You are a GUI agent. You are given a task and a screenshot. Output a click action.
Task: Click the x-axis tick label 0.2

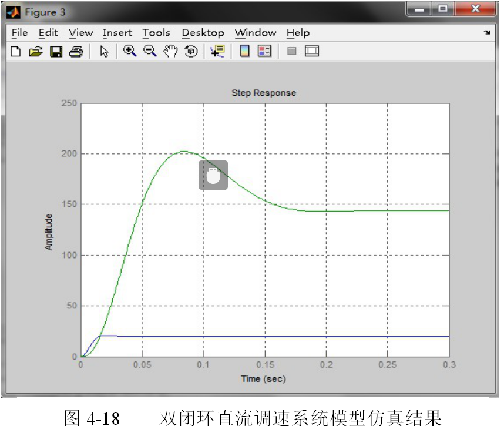tap(326, 364)
